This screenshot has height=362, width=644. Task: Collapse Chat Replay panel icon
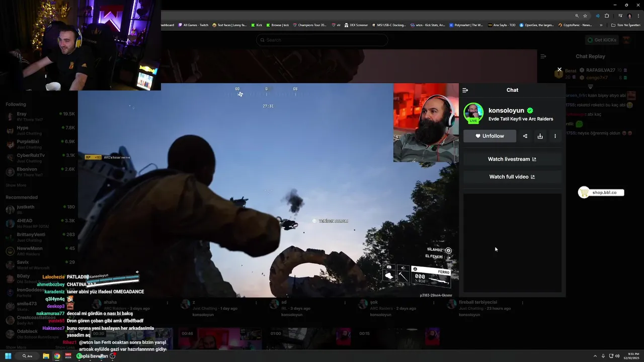(543, 56)
